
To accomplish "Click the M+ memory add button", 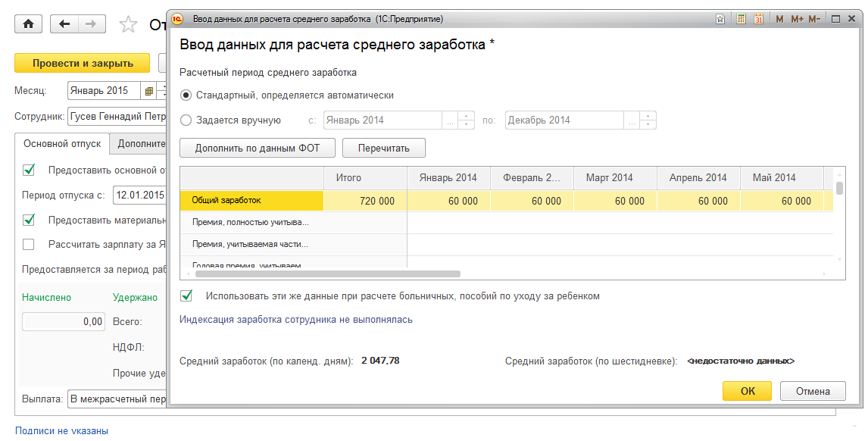I will pos(797,19).
